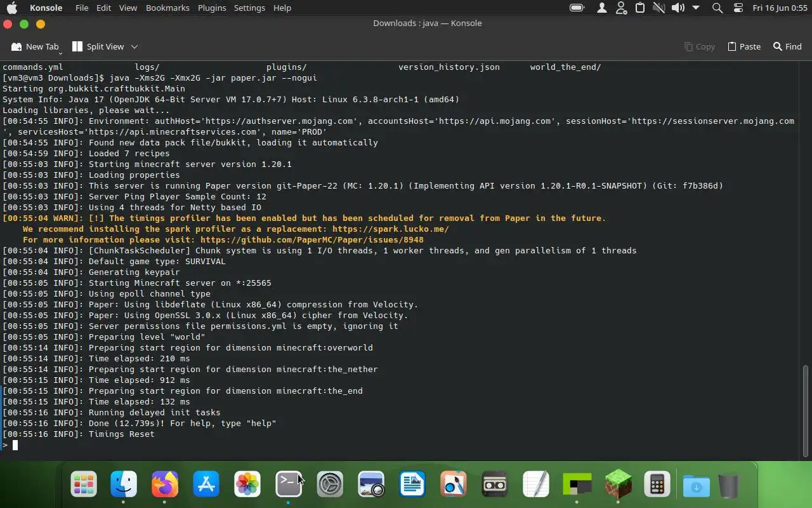Open the File menu
Screen dimensions: 812x508
82,8
